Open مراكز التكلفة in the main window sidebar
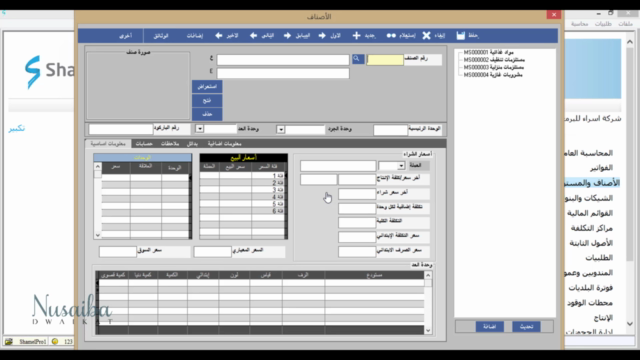Image resolution: width=640 pixels, height=360 pixels. coord(592,228)
